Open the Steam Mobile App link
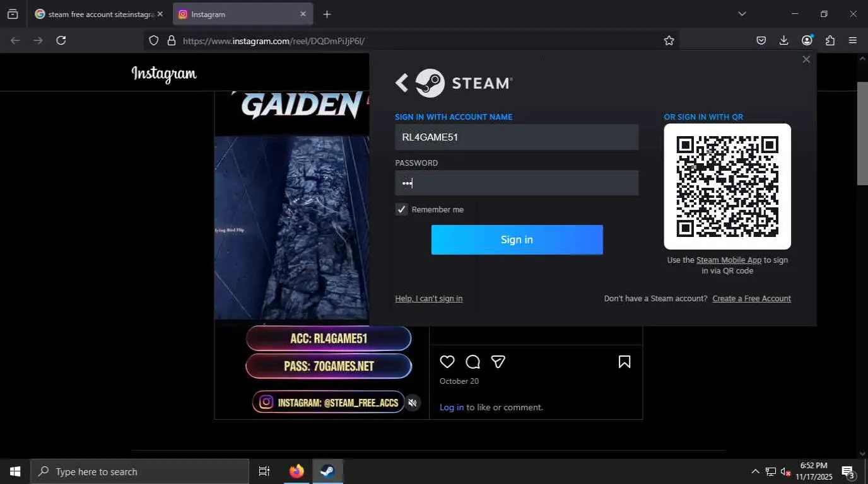The image size is (868, 484). tap(729, 260)
